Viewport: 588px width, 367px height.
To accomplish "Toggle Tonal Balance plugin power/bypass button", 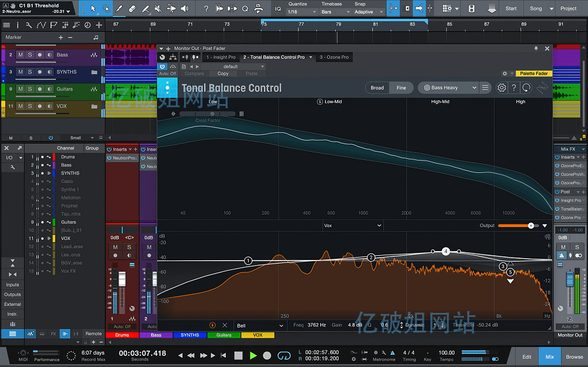I will (162, 66).
